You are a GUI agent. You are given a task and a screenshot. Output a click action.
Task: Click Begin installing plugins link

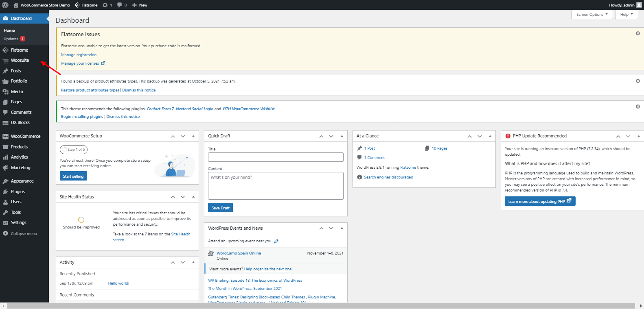82,117
